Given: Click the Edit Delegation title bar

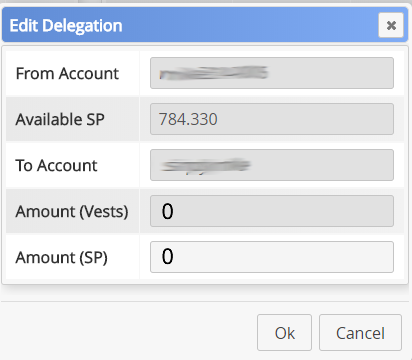Looking at the screenshot, I should pos(205,25).
